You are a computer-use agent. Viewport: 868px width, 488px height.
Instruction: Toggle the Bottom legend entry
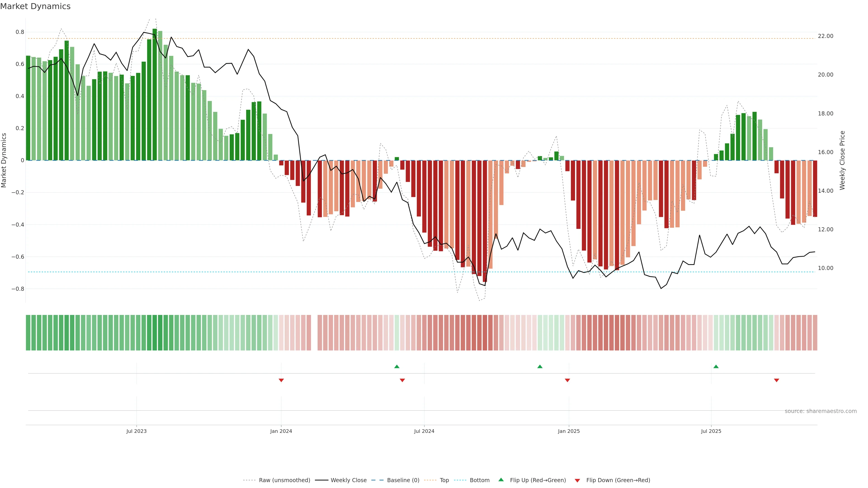click(x=479, y=480)
